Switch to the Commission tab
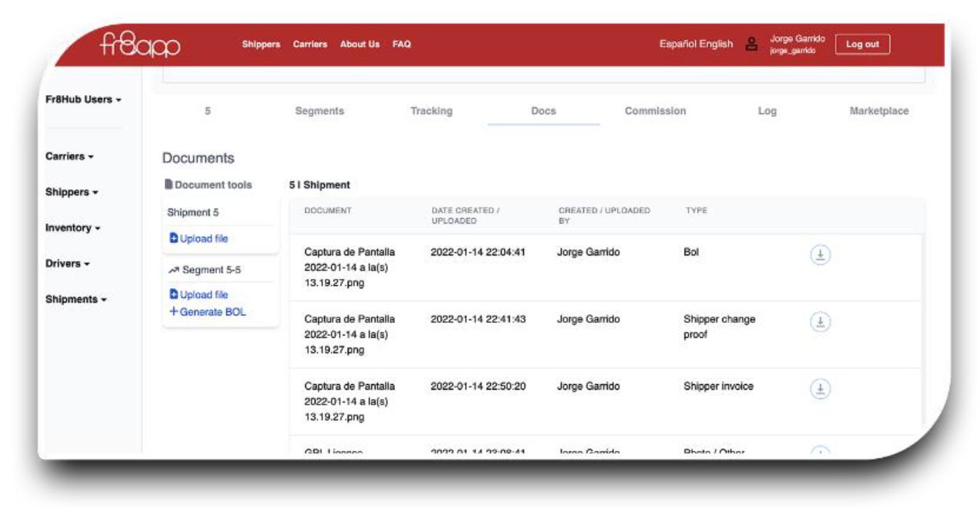This screenshot has height=509, width=980. click(655, 112)
